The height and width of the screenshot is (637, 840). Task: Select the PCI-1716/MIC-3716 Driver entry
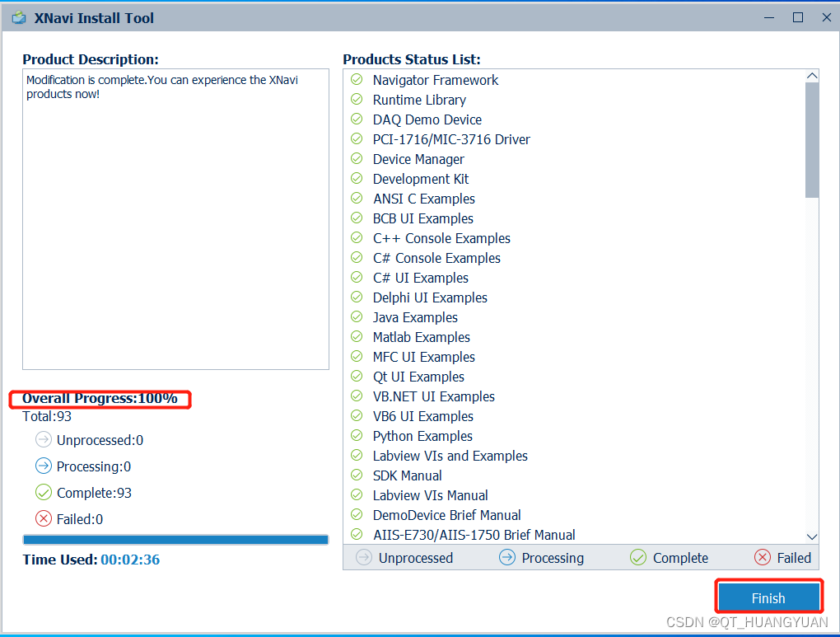pyautogui.click(x=451, y=139)
